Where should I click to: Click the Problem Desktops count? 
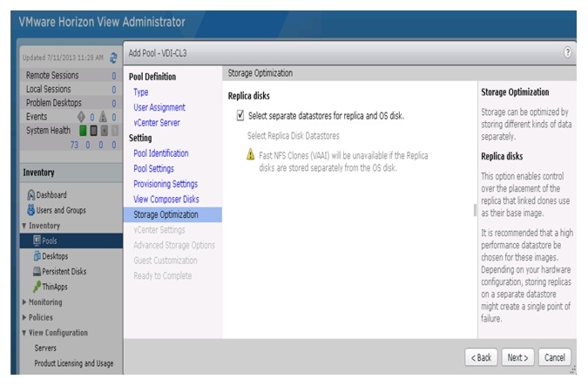pos(113,103)
